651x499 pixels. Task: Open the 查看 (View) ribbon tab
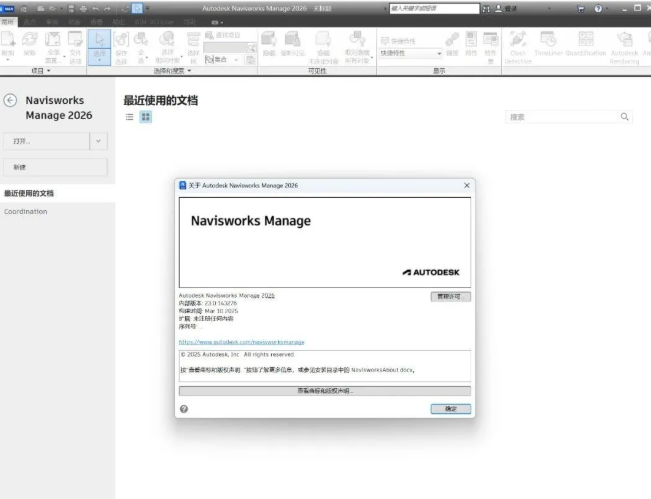(x=96, y=22)
